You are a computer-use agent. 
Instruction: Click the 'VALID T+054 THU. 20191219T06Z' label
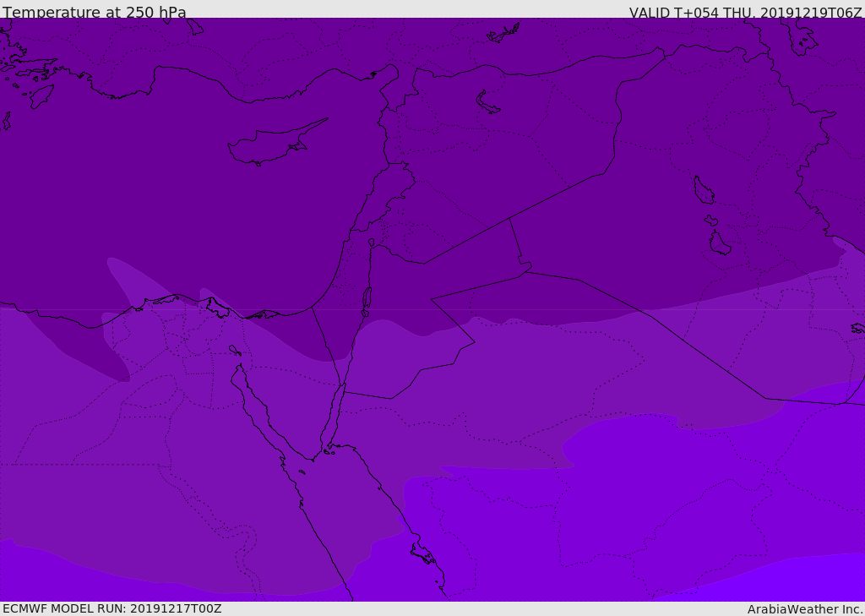click(x=746, y=12)
